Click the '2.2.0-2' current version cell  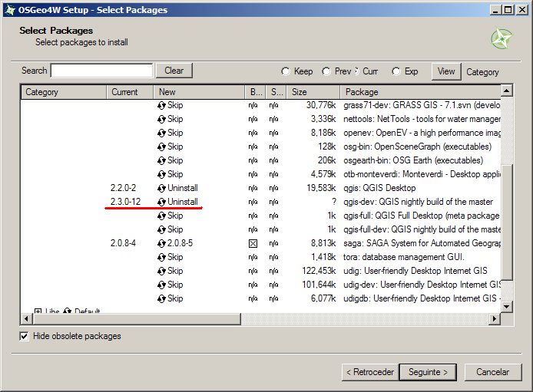[123, 188]
